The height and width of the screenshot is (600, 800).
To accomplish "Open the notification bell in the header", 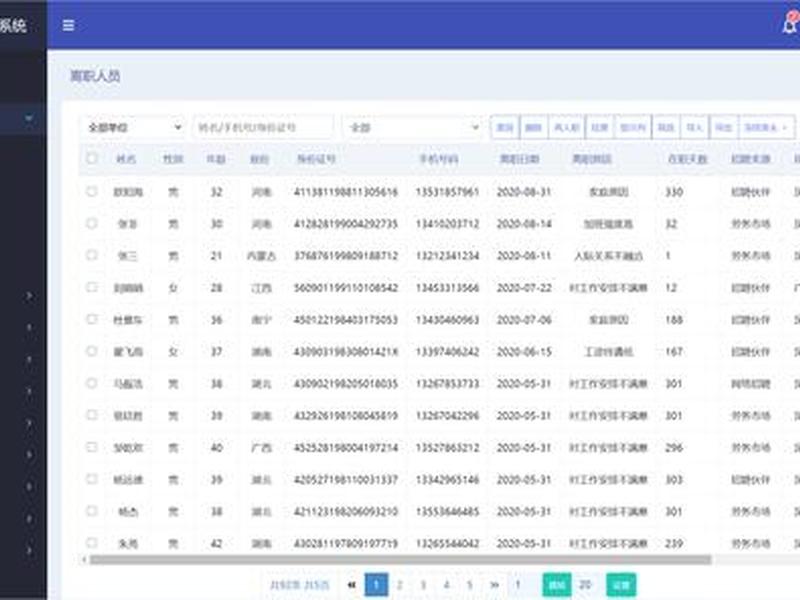I will [789, 24].
